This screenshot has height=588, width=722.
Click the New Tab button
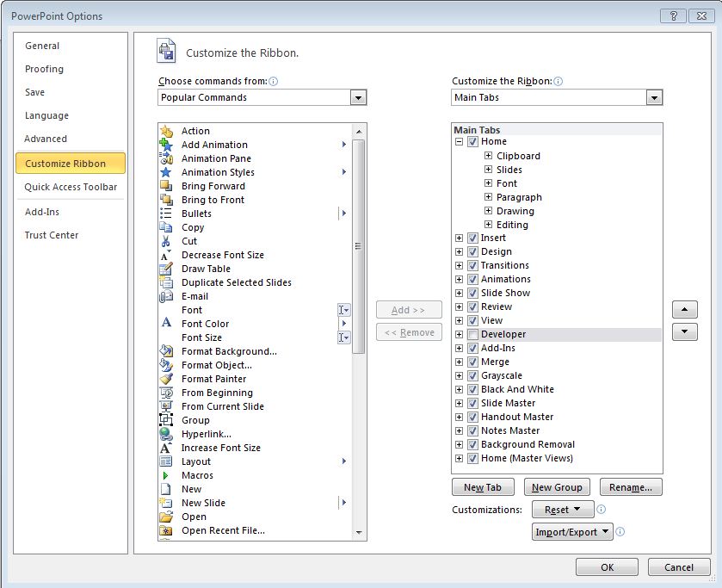click(x=482, y=487)
